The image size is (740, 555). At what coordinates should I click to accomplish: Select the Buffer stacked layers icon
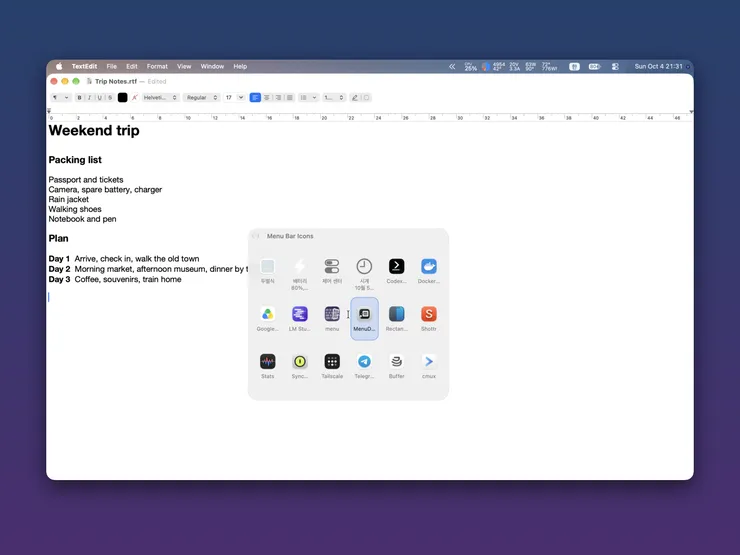(x=396, y=362)
